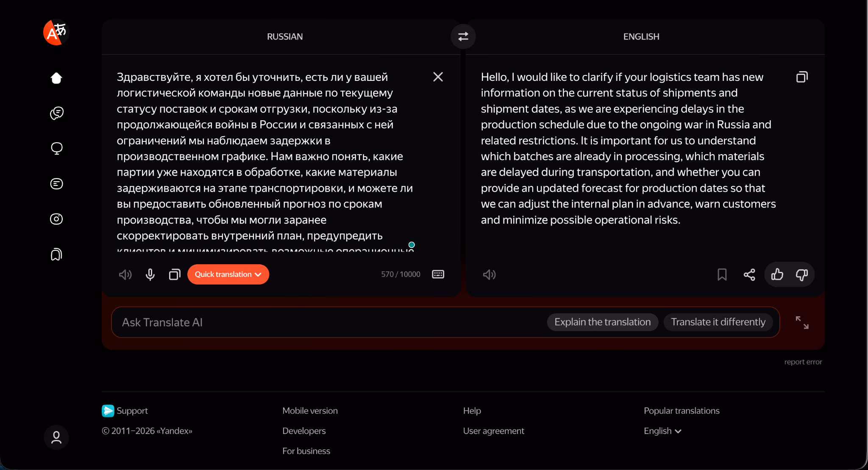
Task: Expand the Translate AI panel
Action: (x=802, y=322)
